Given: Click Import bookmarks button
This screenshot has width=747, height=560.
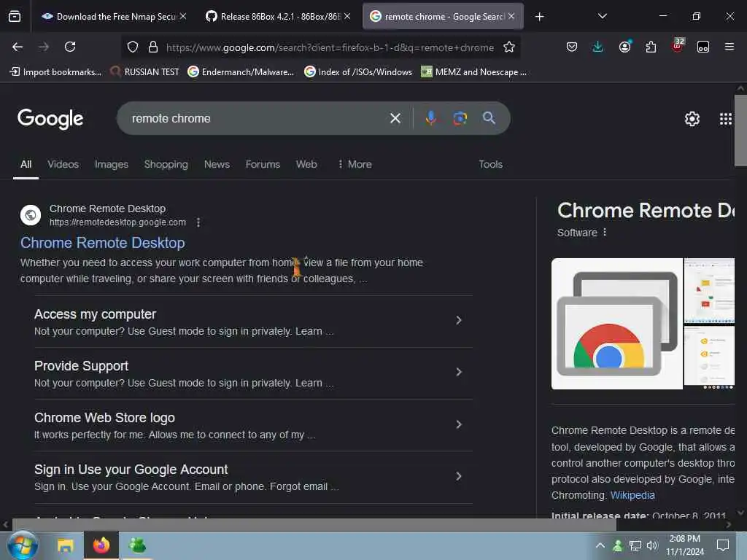Looking at the screenshot, I should click(x=55, y=72).
